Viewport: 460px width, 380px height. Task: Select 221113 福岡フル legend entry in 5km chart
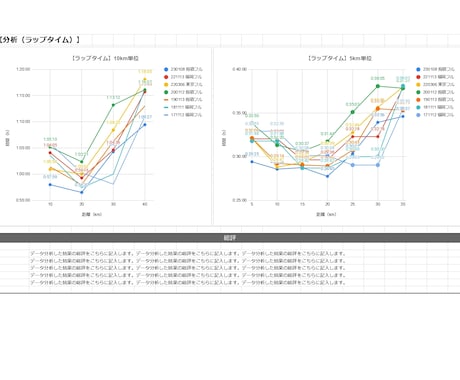[435, 77]
